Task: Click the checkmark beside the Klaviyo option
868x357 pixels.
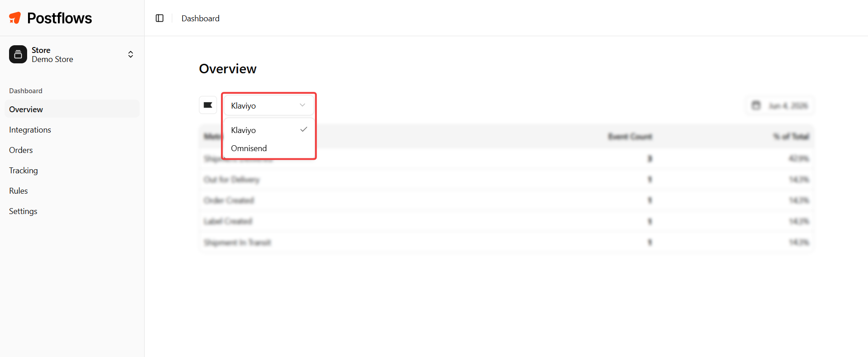Action: coord(304,129)
